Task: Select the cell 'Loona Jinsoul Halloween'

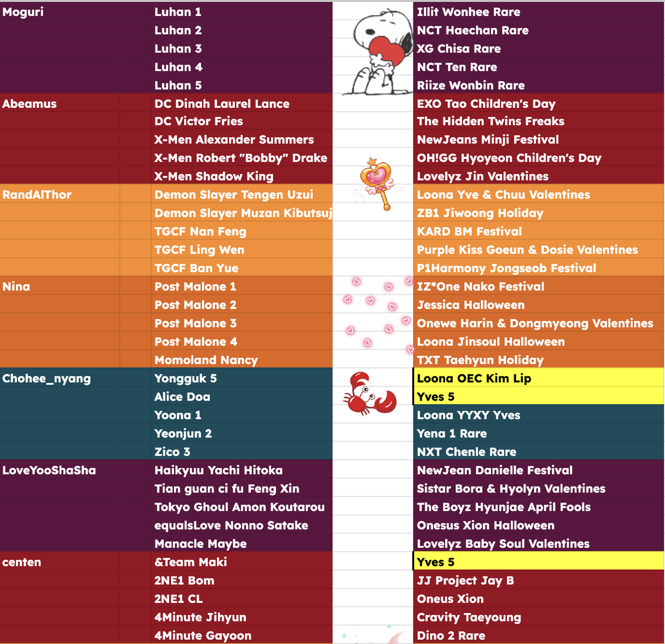Action: pyautogui.click(x=539, y=341)
